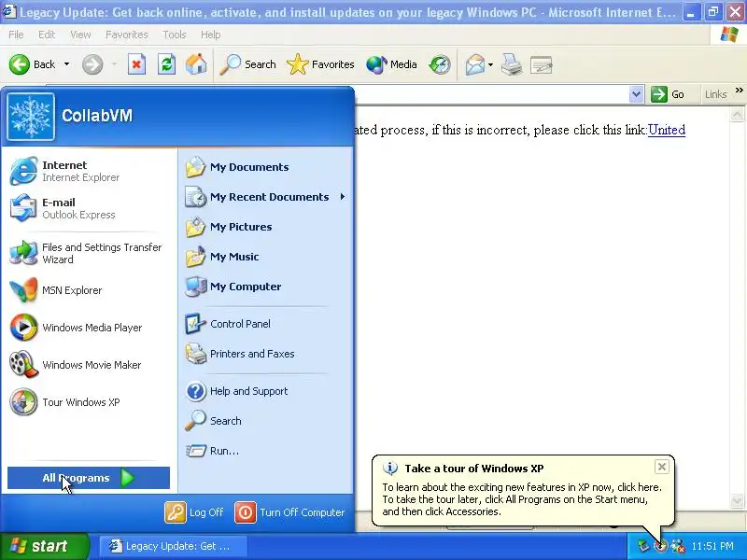The height and width of the screenshot is (560, 747).
Task: Launch Windows Movie Maker
Action: point(89,365)
